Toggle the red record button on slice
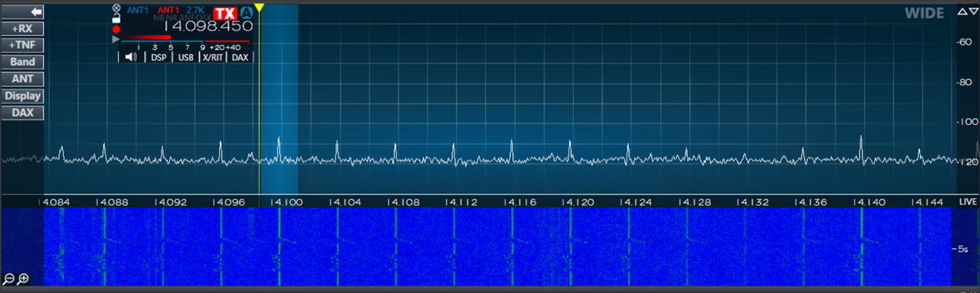 tap(116, 29)
